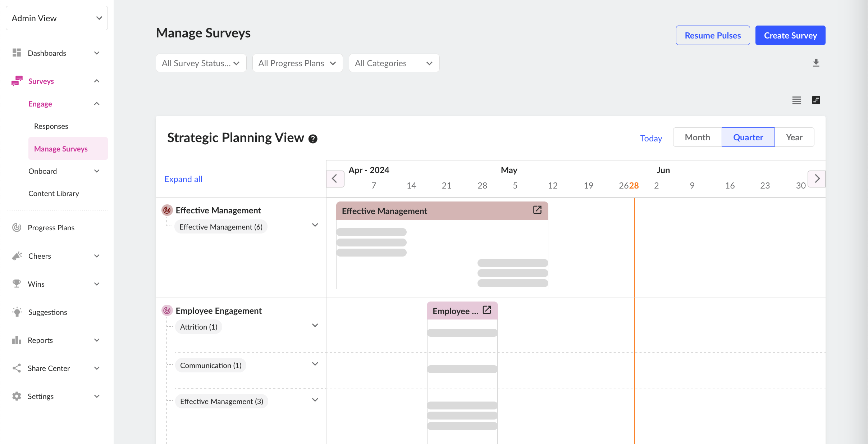Select the Month view tab
This screenshot has height=444, width=868.
[x=698, y=137]
